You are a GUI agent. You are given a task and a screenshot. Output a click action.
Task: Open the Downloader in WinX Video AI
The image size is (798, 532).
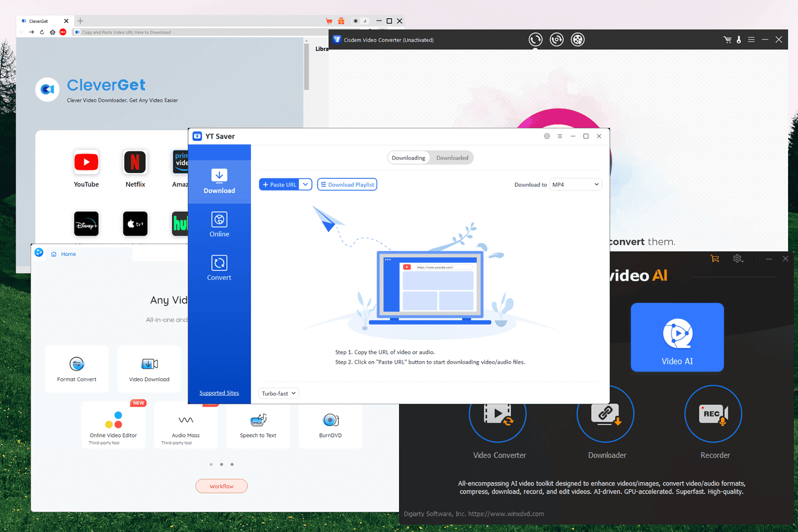(x=606, y=414)
